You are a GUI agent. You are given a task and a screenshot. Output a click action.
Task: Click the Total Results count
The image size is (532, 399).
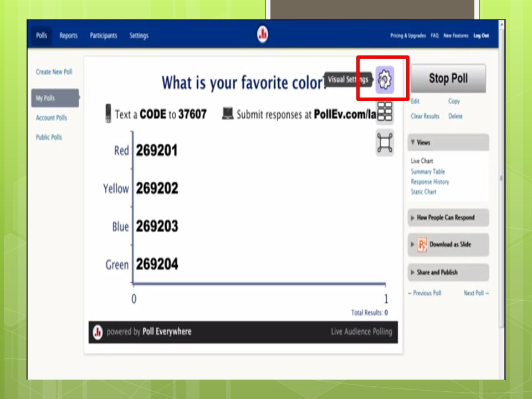(370, 313)
